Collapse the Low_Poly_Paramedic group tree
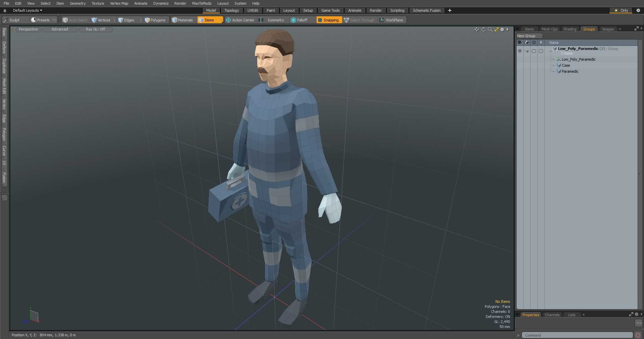Screen dimensions: 644x339 pyautogui.click(x=551, y=51)
